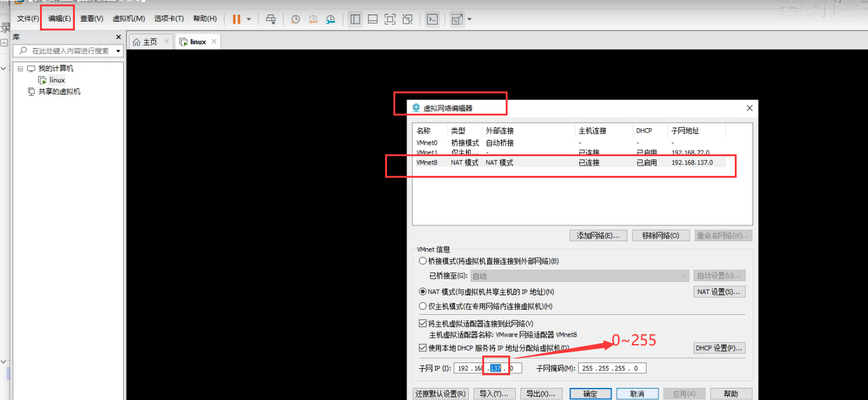Screen dimensions: 868x400
Task: Open the library search dropdown arrow
Action: coord(119,51)
